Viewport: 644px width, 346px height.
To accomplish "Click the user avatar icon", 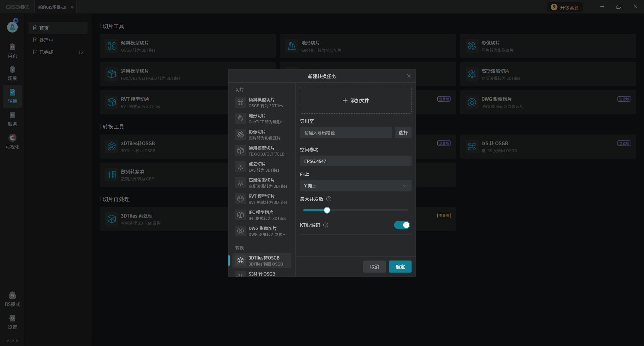I will point(12,26).
